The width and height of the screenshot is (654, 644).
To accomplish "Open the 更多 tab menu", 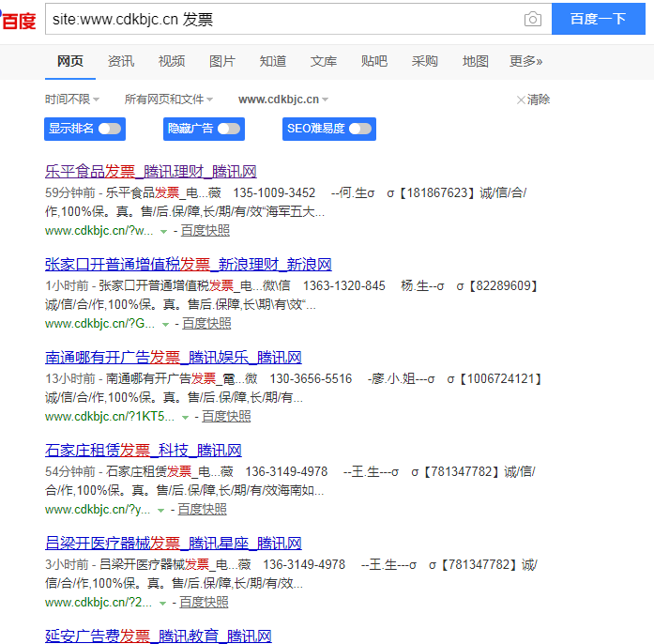I will [x=525, y=61].
